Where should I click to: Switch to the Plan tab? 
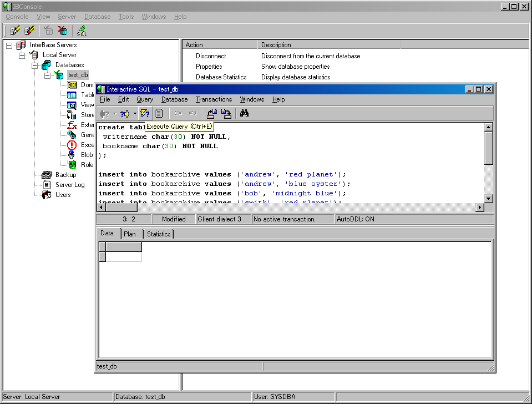[x=130, y=234]
